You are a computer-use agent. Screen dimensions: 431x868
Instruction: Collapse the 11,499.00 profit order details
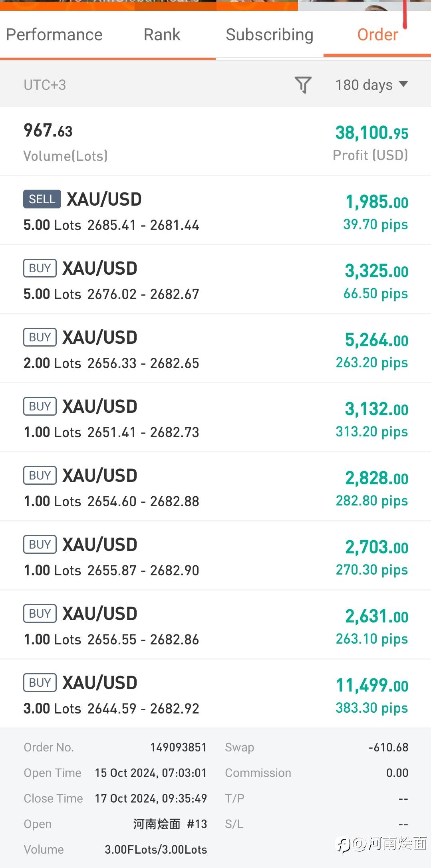pos(215,694)
